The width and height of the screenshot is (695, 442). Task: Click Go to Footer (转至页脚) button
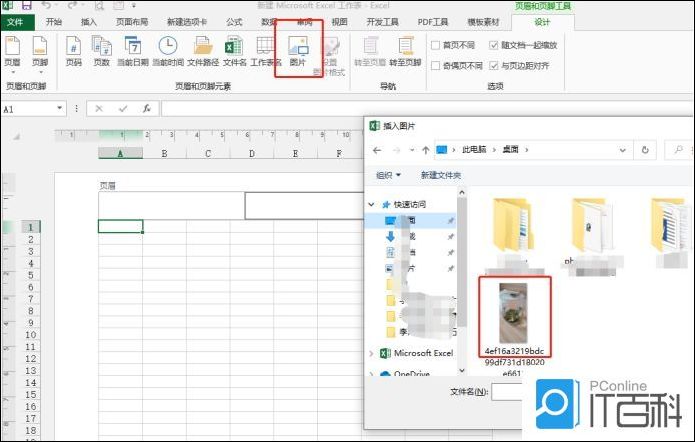point(405,51)
